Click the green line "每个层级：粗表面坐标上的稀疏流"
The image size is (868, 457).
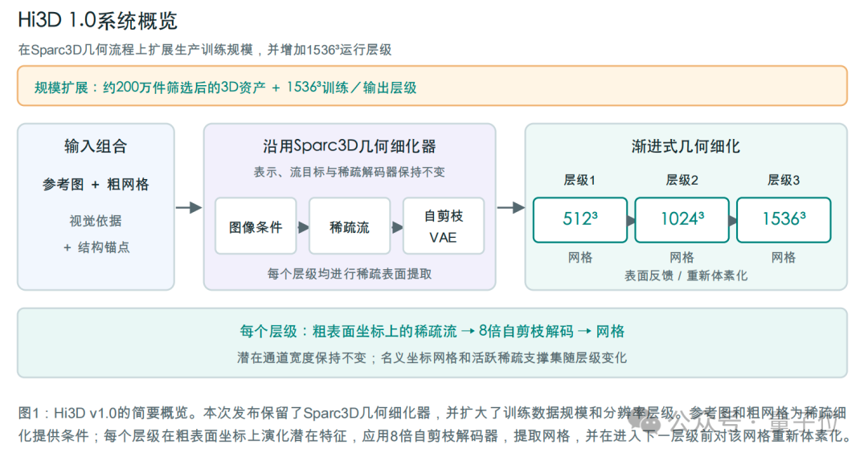(432, 332)
